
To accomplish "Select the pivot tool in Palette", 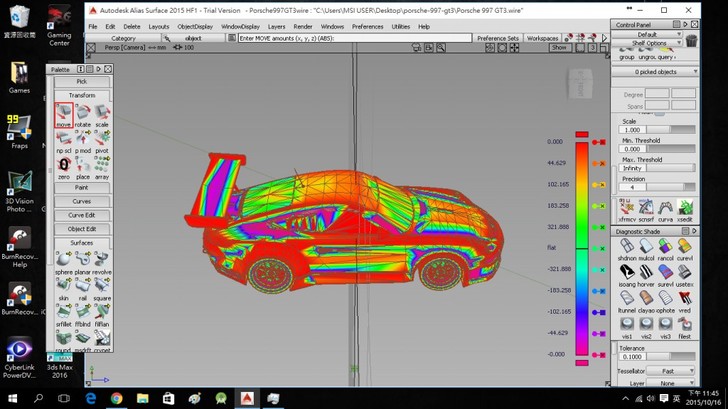I will (x=102, y=139).
